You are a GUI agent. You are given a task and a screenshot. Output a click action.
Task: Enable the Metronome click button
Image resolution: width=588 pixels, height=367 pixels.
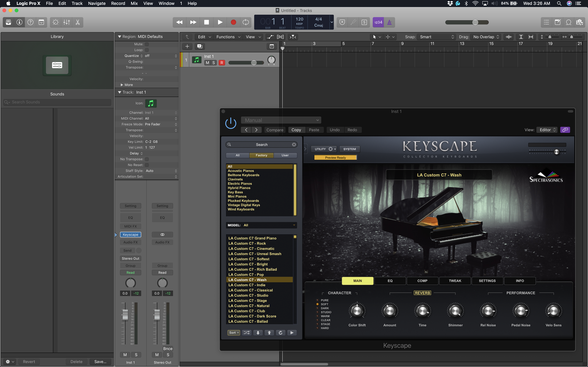(x=389, y=22)
